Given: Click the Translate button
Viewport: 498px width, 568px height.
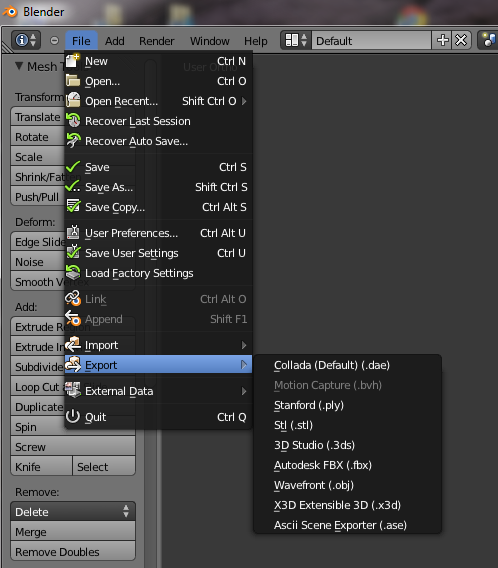Looking at the screenshot, I should coord(38,117).
